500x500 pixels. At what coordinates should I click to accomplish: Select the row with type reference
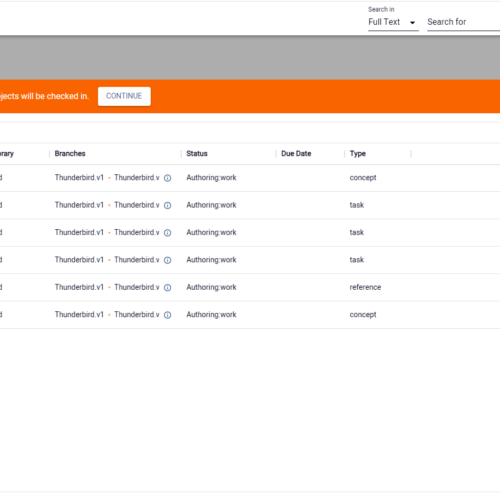pos(250,287)
